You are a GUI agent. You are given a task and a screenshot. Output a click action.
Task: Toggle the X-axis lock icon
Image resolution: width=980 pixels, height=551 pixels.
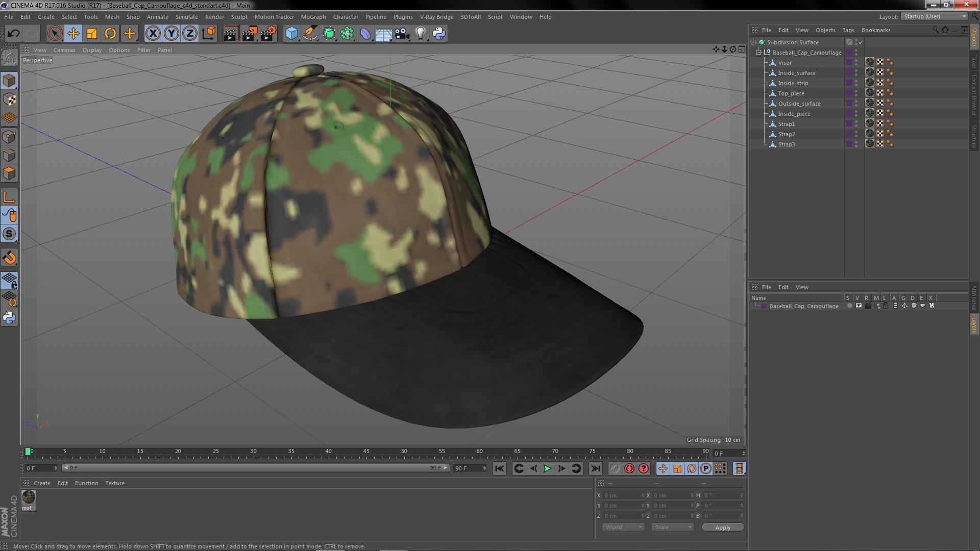153,34
